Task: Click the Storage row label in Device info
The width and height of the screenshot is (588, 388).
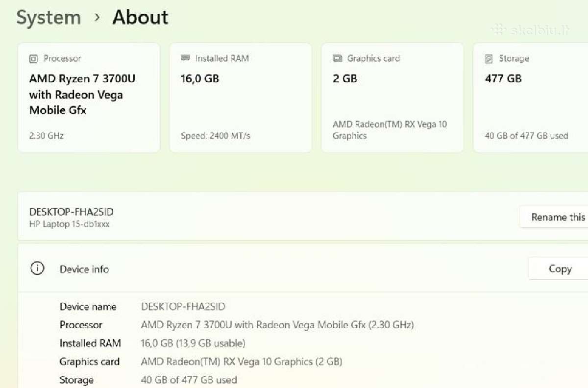Action: (76, 380)
